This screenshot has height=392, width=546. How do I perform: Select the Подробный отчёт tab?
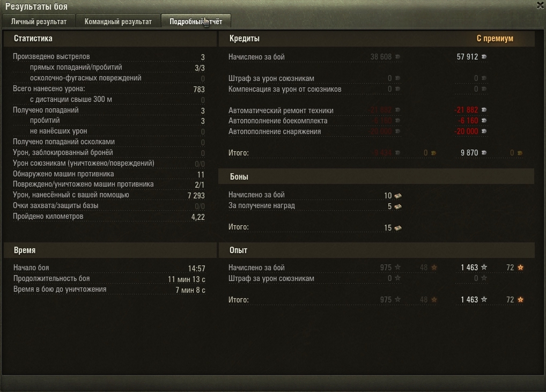(196, 21)
